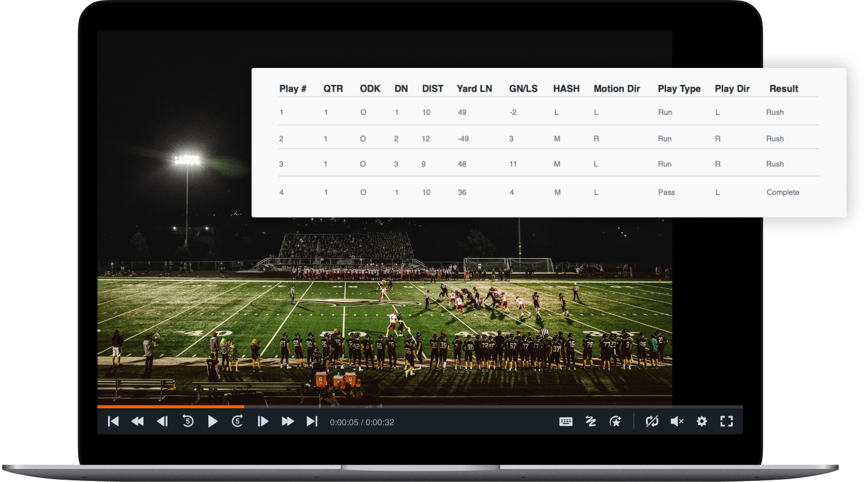Jump back 5 seconds
Image resolution: width=868 pixels, height=482 pixels.
(x=188, y=421)
